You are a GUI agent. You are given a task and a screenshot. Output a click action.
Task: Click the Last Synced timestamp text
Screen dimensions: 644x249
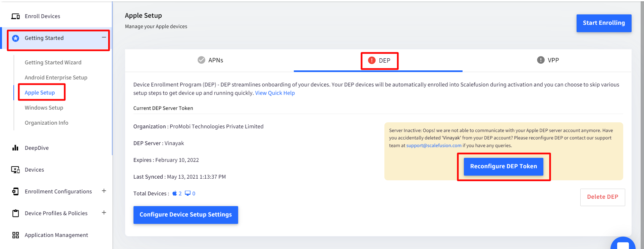coord(179,177)
